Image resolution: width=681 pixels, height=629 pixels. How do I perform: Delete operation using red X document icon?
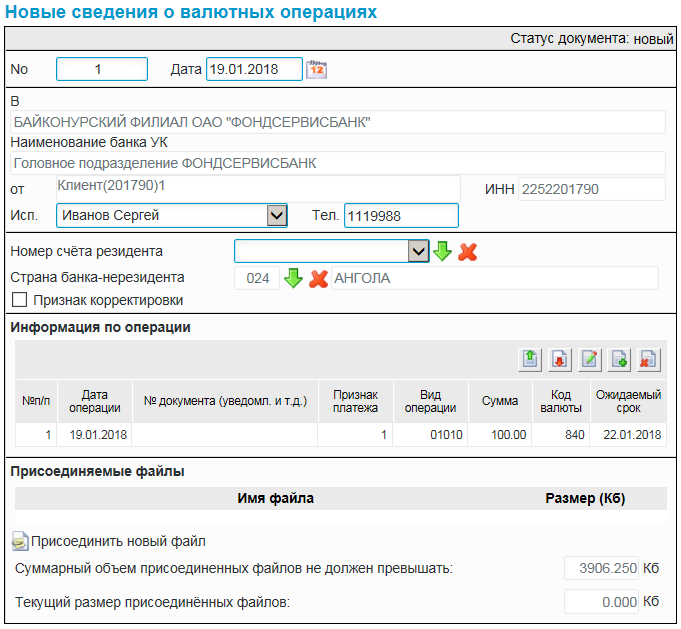[x=649, y=359]
